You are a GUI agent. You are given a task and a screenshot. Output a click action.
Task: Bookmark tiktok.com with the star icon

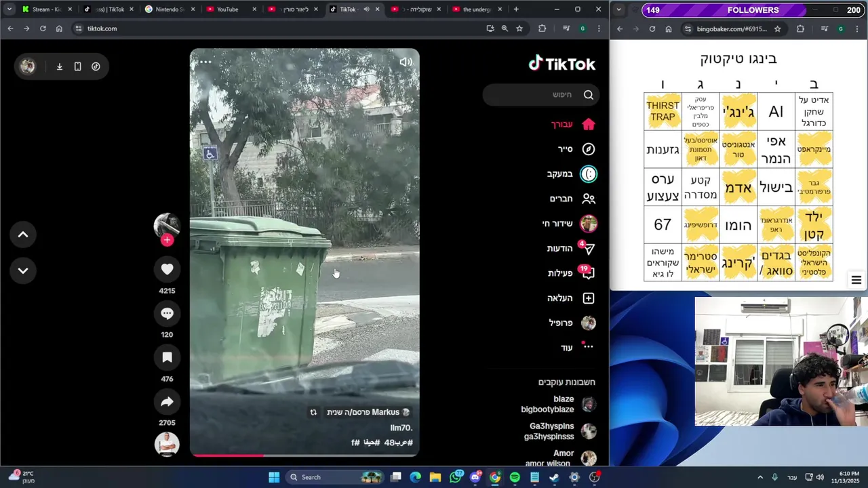point(519,28)
